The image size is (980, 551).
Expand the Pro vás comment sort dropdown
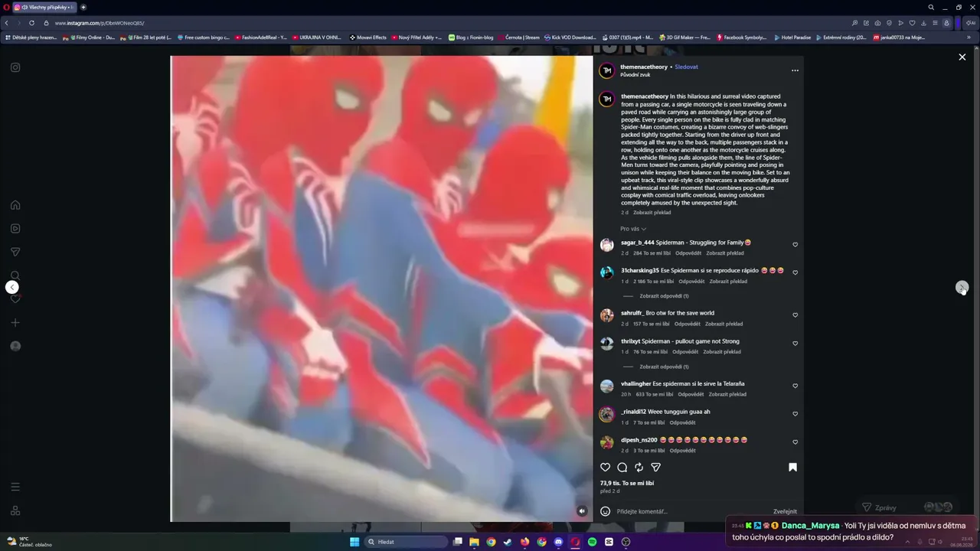click(x=633, y=229)
